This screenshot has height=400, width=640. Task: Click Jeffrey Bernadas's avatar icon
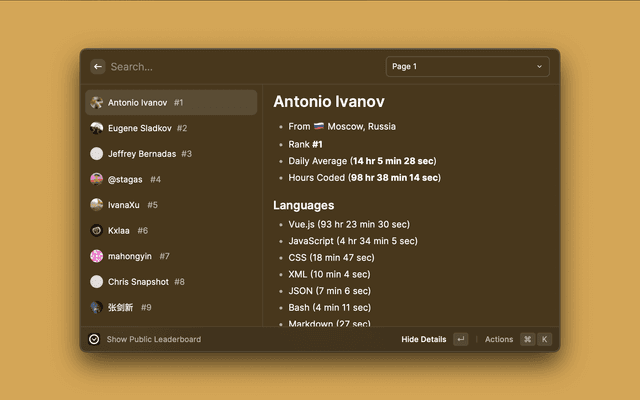[97, 154]
